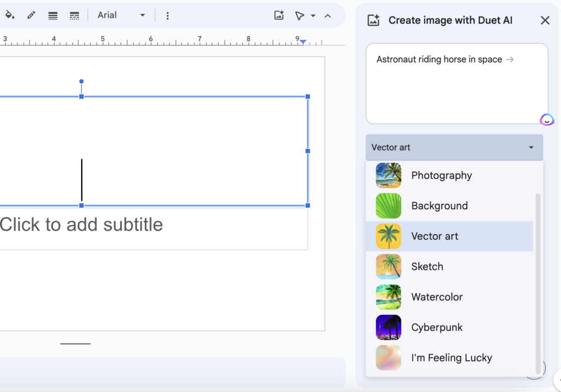Screen dimensions: 561x392
Task: Choose the I'm Feeling Lucky option
Action: point(451,358)
